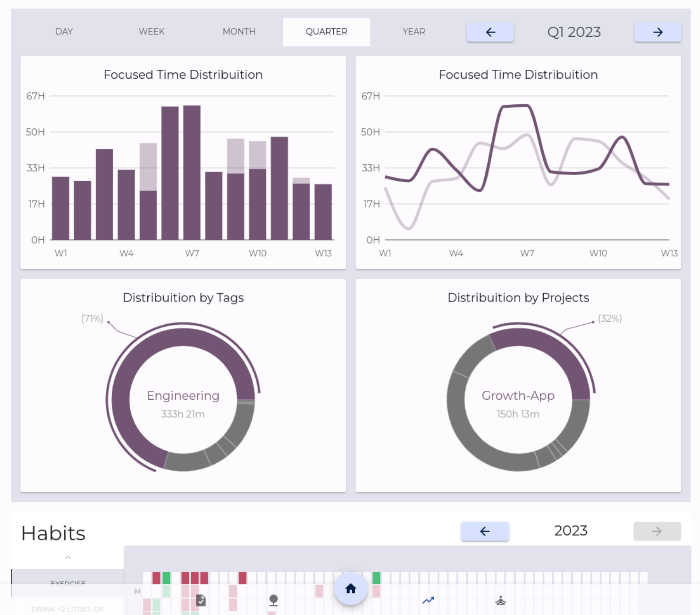This screenshot has width=700, height=615.
Task: Click the W13 label on the bar chart axis
Action: 323,253
